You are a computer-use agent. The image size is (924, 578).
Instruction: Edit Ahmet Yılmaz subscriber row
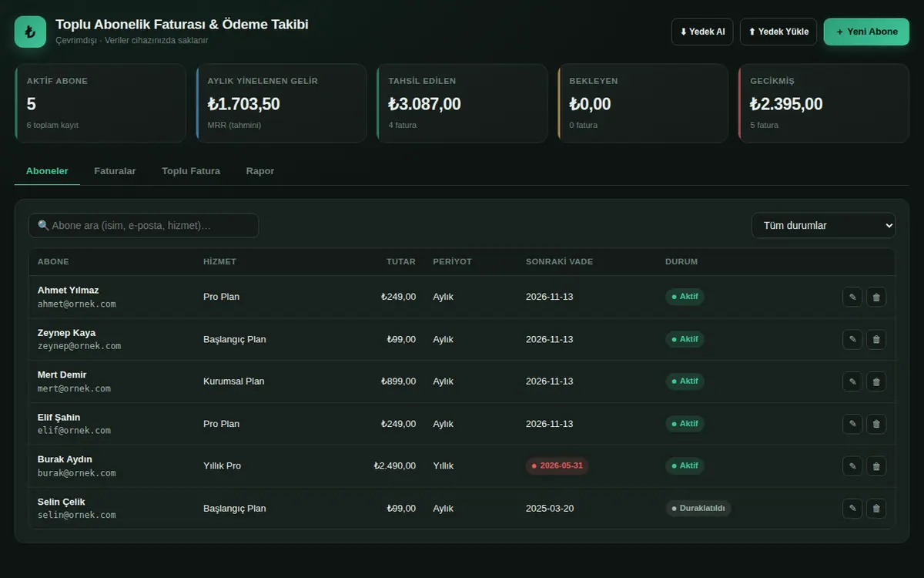coord(852,297)
